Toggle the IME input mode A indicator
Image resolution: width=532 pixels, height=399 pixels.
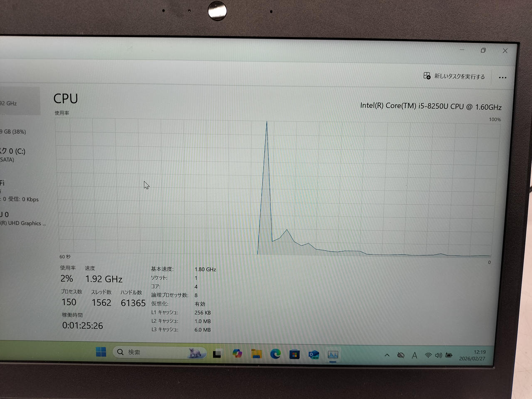(x=414, y=355)
